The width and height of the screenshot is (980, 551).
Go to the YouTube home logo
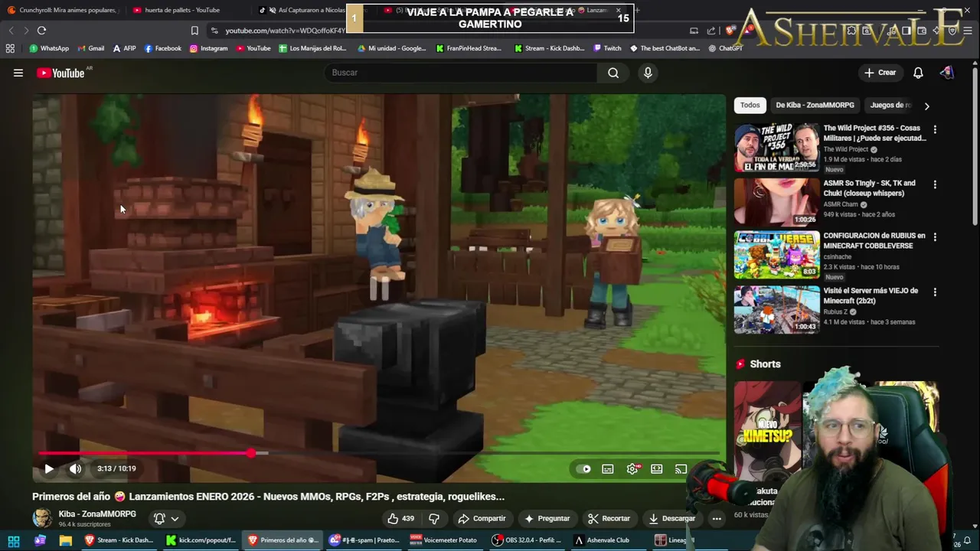[x=60, y=73]
